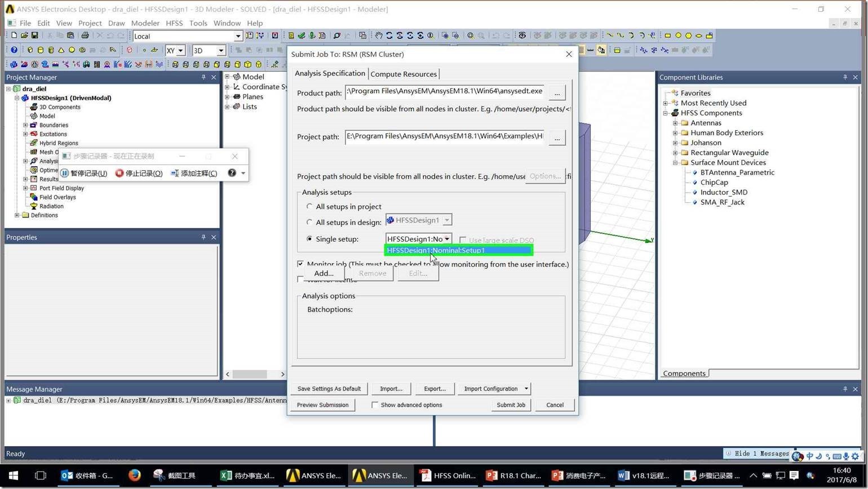The image size is (868, 489).
Task: Select the Draw circle tool icon
Action: pyautogui.click(x=678, y=35)
